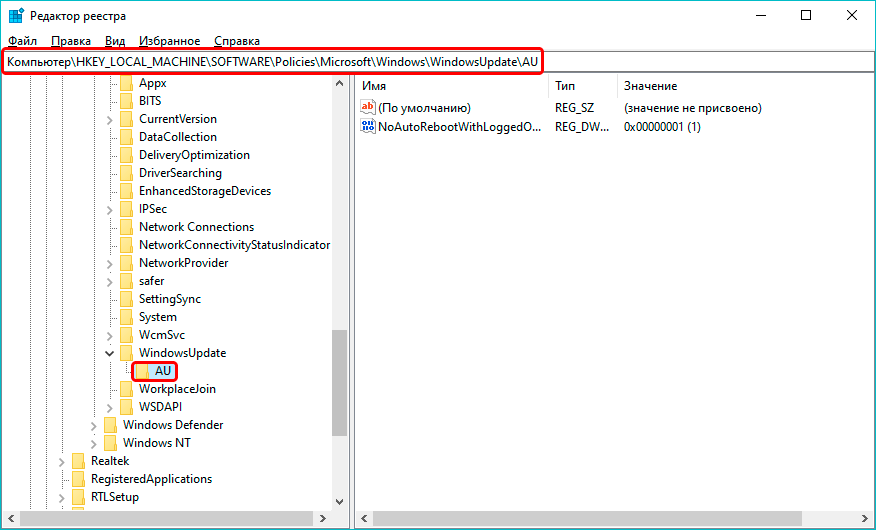Click the Realtek folder icon

[79, 461]
